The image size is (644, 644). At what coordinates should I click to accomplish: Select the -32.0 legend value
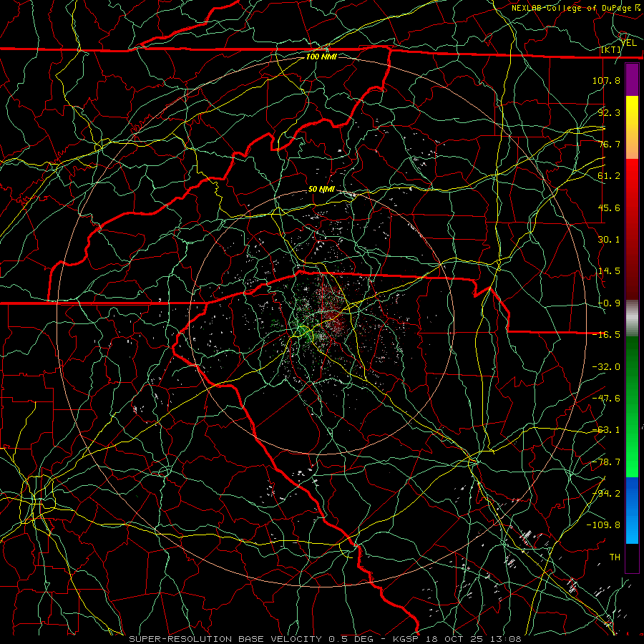point(606,367)
